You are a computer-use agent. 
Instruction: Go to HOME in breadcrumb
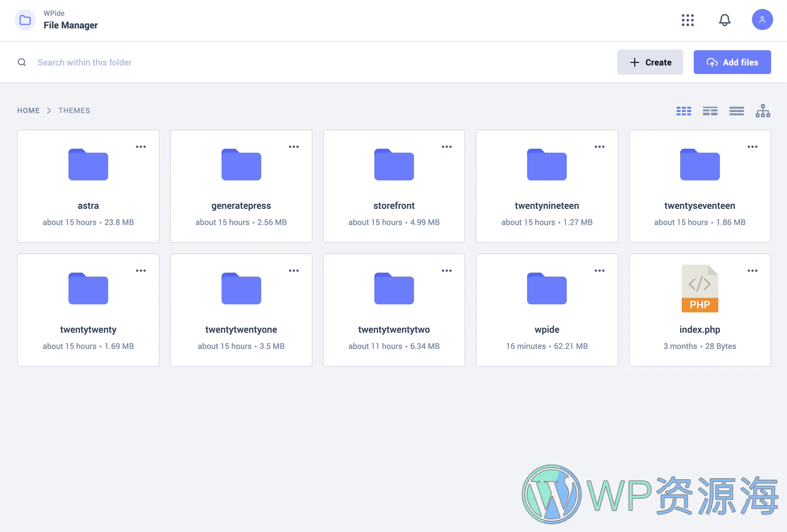click(x=28, y=111)
